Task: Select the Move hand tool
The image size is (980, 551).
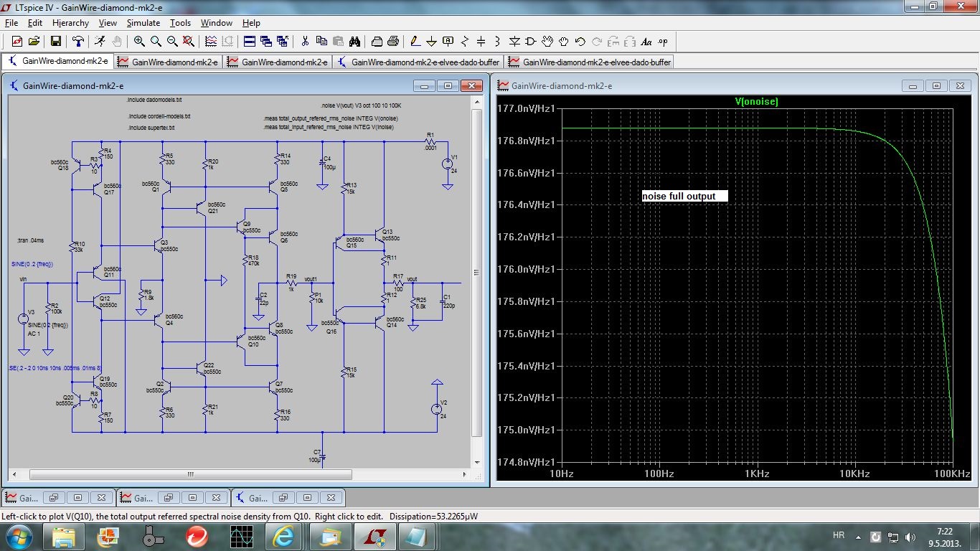Action: [547, 41]
